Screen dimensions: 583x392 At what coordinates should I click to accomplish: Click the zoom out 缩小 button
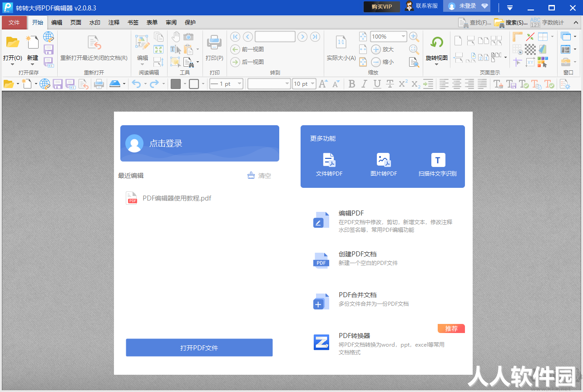pos(382,62)
